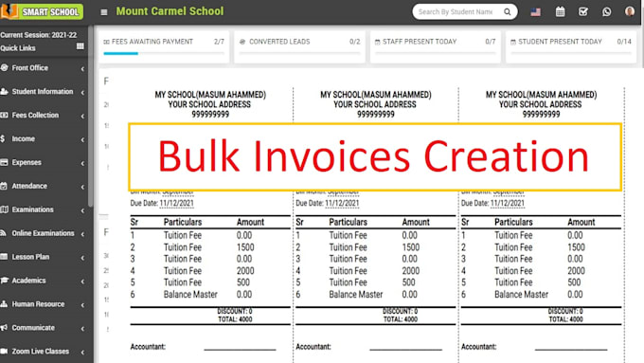This screenshot has height=363, width=644.
Task: Open Attendance menu item
Action: click(44, 186)
